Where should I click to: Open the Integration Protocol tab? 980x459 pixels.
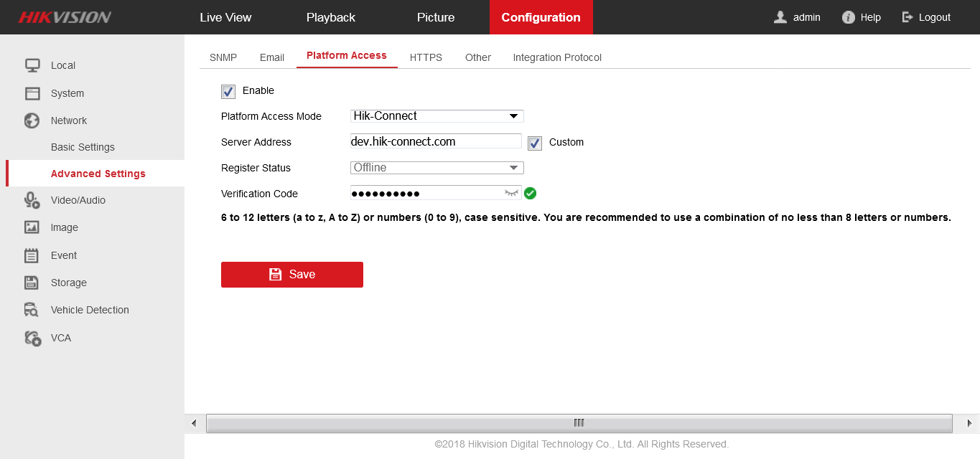556,57
